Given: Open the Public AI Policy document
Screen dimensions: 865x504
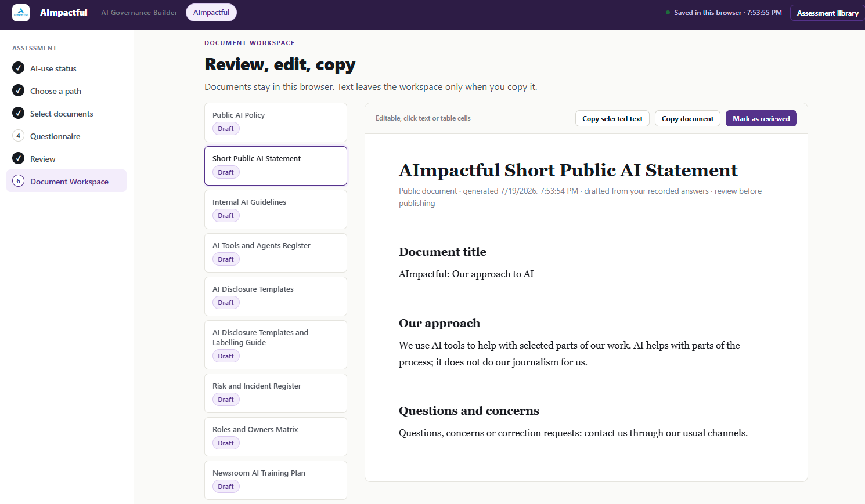Looking at the screenshot, I should (276, 122).
